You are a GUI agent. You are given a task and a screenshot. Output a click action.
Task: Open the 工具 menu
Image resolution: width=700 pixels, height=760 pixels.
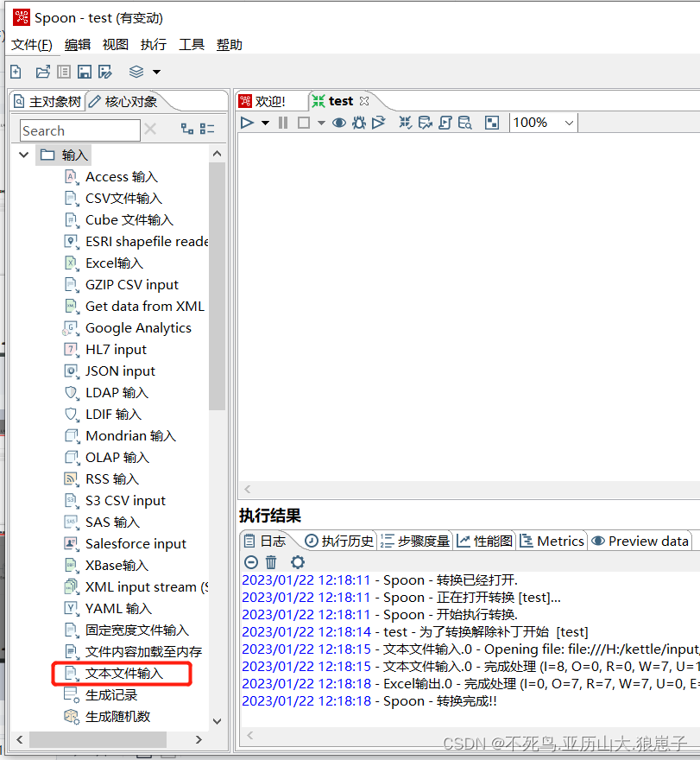coord(192,45)
